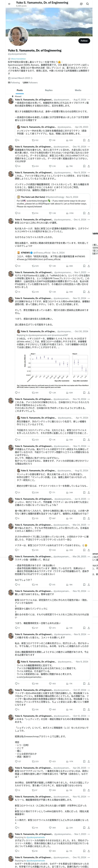Click the circular arrow icon beside search
The width and height of the screenshot is (98, 868).
click(81, 4)
